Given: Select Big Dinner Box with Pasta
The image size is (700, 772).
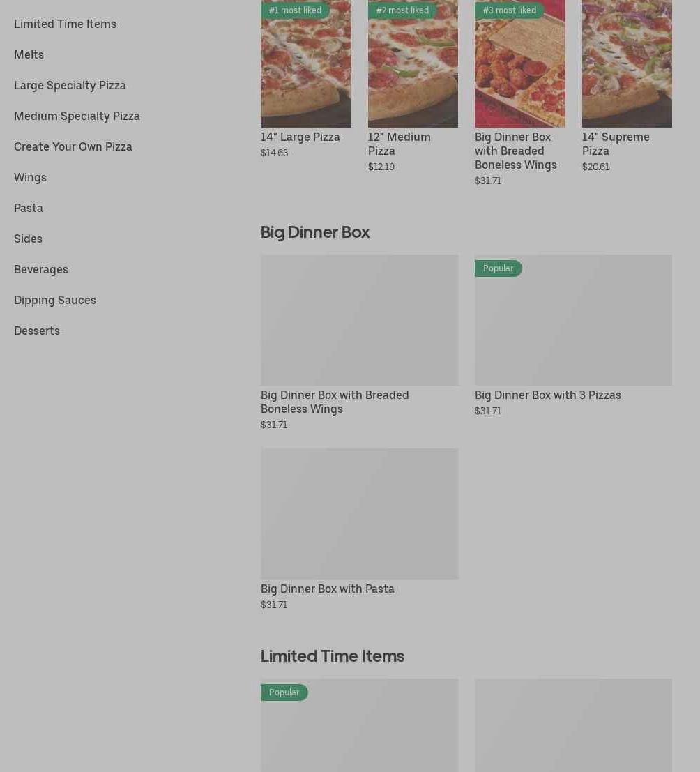Looking at the screenshot, I should [327, 589].
